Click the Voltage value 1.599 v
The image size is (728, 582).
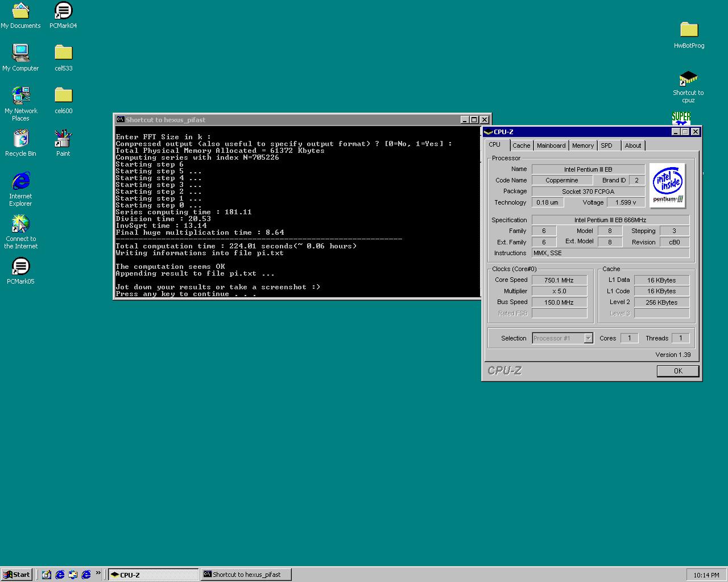click(x=626, y=202)
